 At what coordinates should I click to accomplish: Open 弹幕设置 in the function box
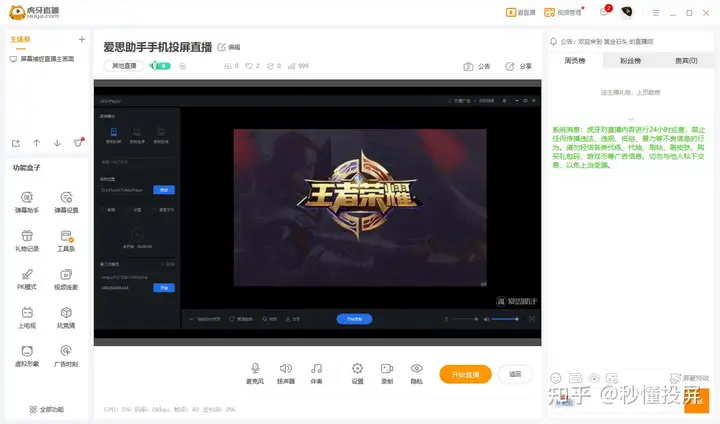point(66,202)
